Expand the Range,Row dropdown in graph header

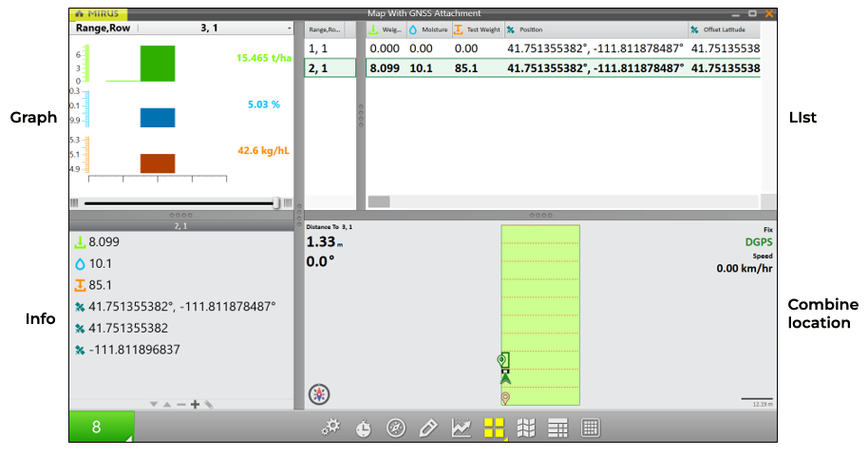tap(288, 29)
